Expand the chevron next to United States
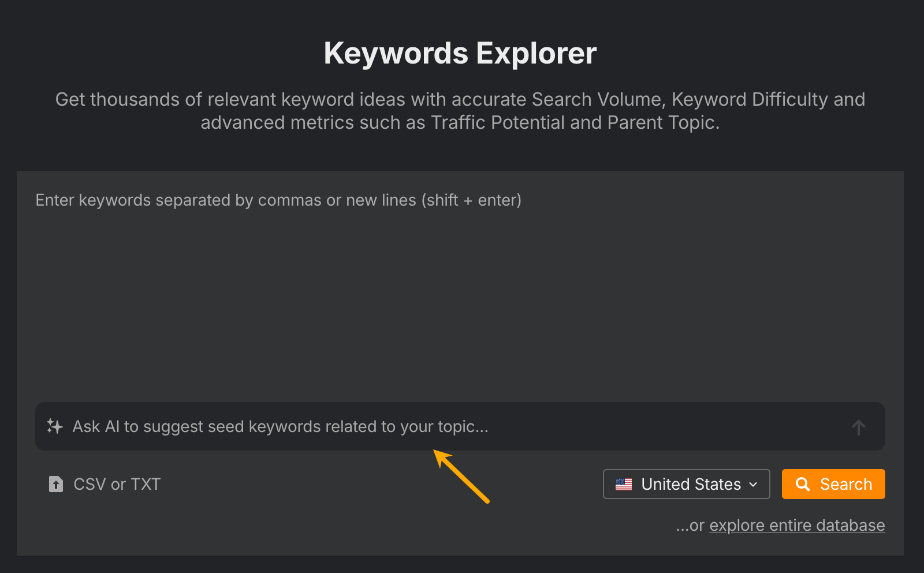This screenshot has height=573, width=924. point(752,485)
